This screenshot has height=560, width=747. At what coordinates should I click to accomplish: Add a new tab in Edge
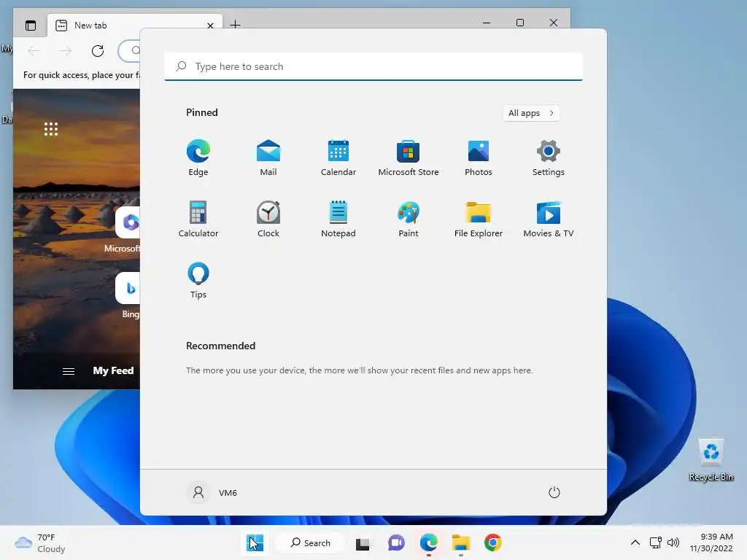coord(236,24)
